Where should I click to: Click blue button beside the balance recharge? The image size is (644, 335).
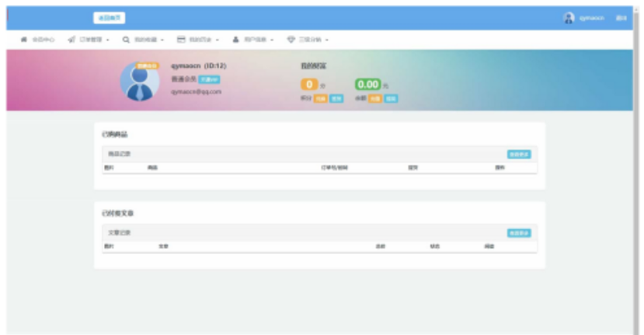[x=391, y=99]
